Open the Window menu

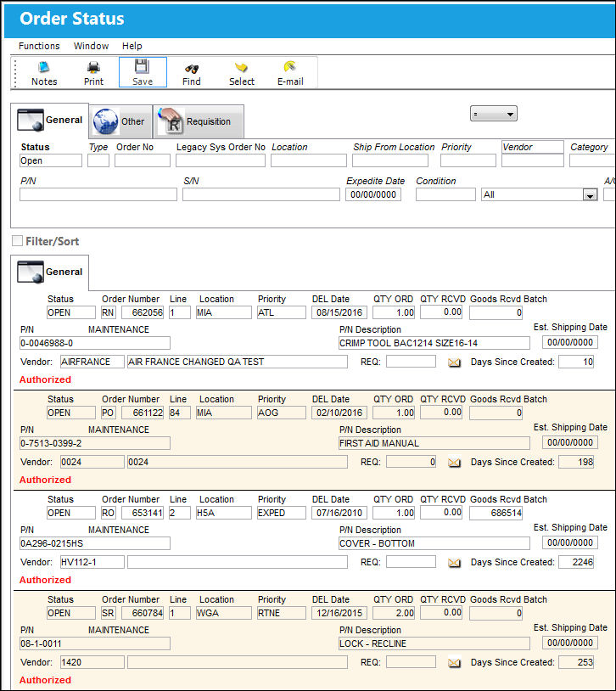tap(91, 46)
